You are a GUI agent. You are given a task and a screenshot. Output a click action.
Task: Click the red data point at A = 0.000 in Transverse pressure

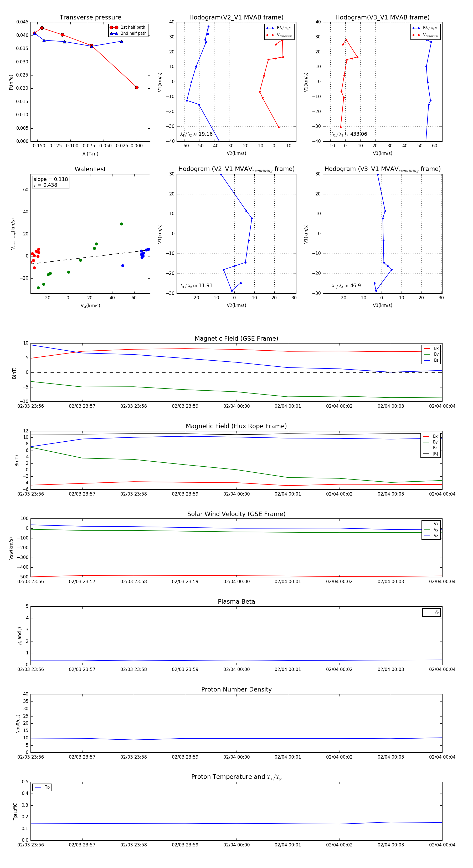(x=137, y=88)
